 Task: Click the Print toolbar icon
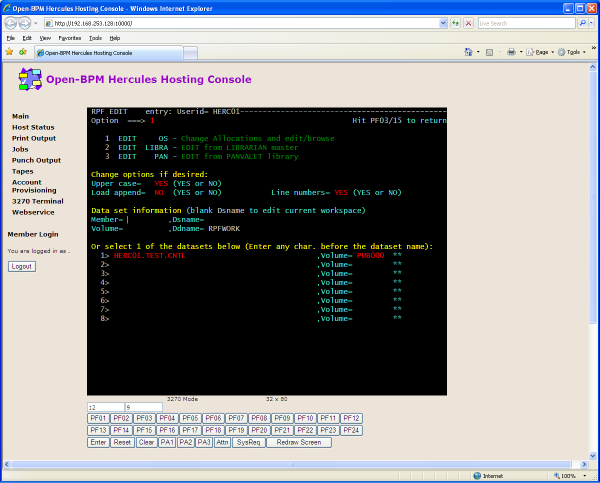tap(511, 52)
